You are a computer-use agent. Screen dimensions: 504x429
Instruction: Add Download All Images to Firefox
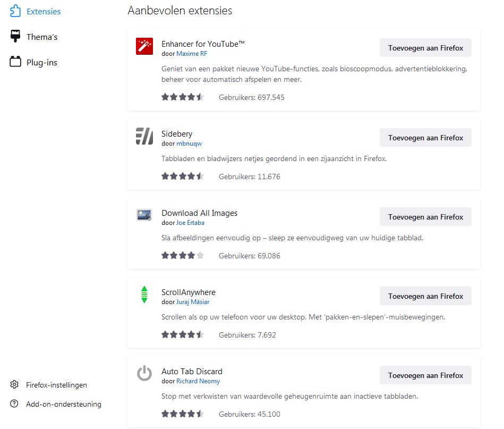pyautogui.click(x=425, y=217)
